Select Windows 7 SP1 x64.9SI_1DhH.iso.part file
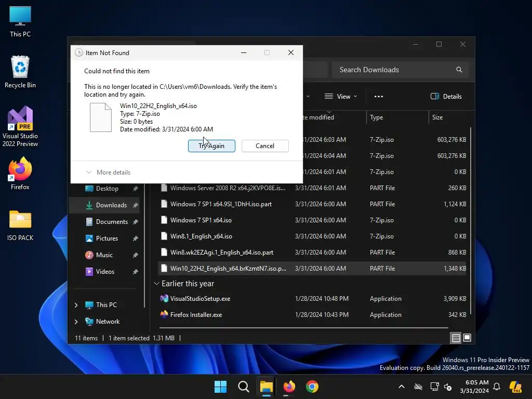The image size is (532, 399). click(x=312, y=204)
